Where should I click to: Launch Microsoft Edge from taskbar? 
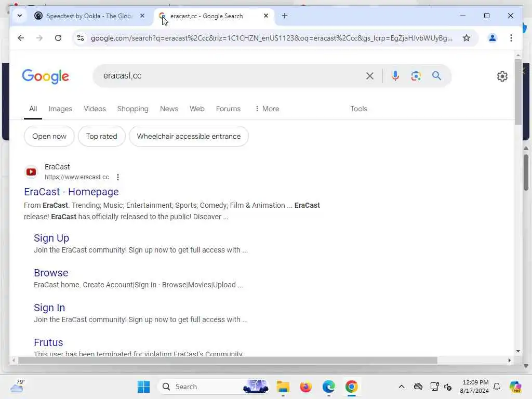tap(328, 387)
